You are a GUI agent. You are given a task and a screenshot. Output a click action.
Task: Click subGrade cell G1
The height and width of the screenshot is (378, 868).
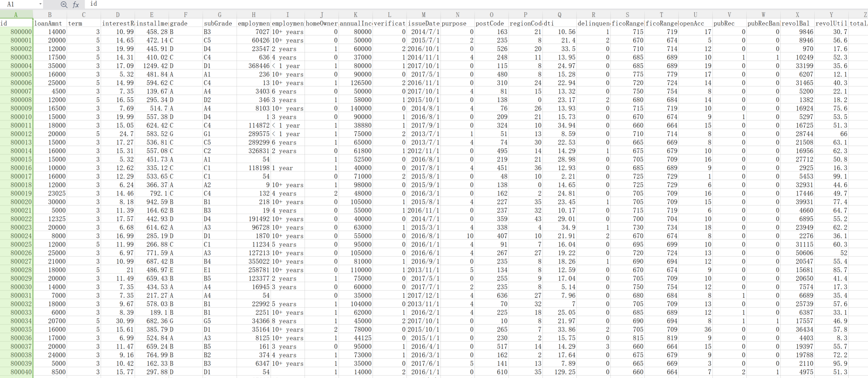(x=219, y=134)
